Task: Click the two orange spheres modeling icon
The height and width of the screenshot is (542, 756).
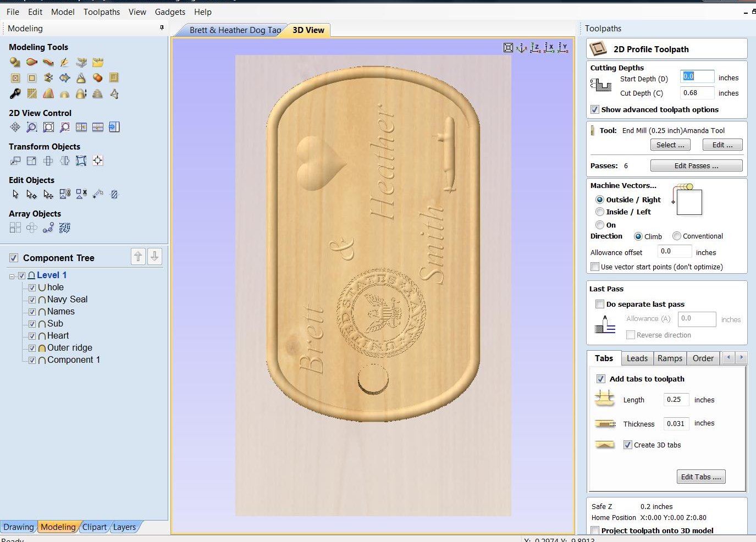Action: pos(98,78)
